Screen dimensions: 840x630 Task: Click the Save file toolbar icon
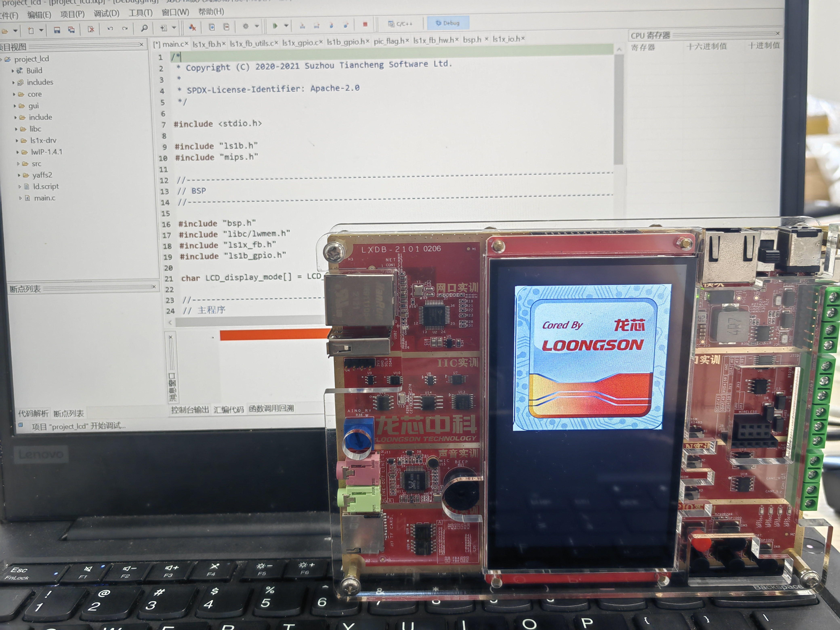[x=57, y=30]
